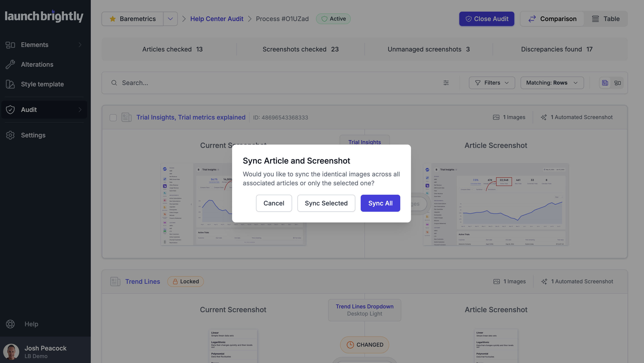644x363 pixels.
Task: Click the Elements grid icon
Action: [10, 45]
